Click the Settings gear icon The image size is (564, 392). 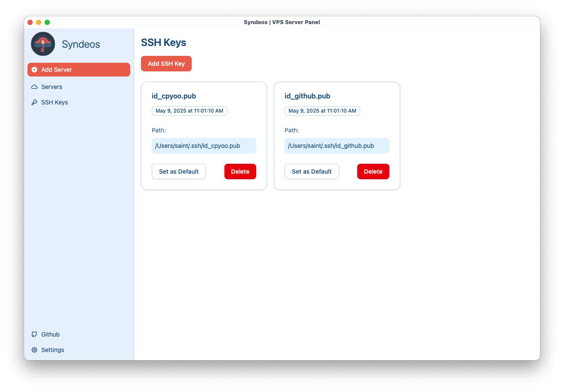point(34,350)
